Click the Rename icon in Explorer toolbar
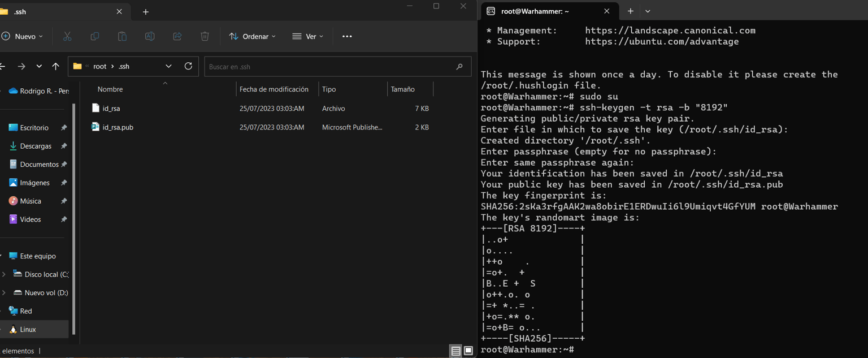This screenshot has width=868, height=358. [x=150, y=36]
